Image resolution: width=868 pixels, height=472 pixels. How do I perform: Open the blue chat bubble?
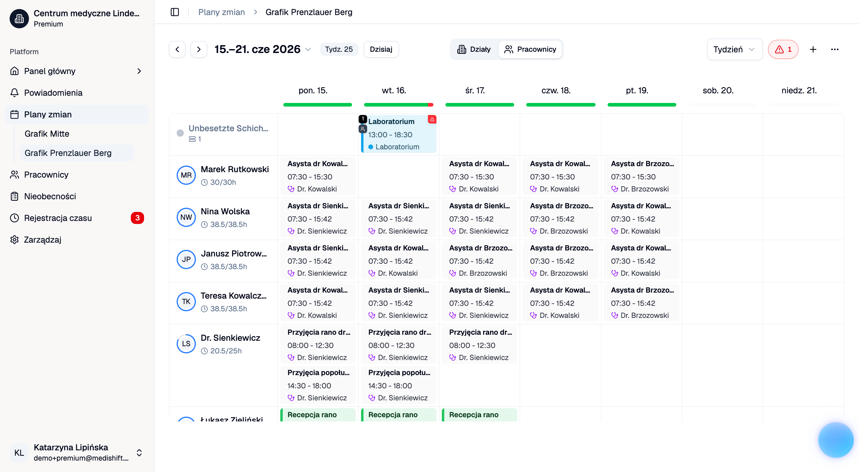[836, 440]
